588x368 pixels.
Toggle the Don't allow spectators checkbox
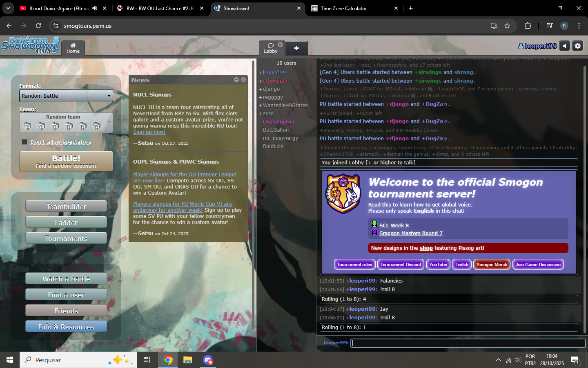tap(24, 142)
